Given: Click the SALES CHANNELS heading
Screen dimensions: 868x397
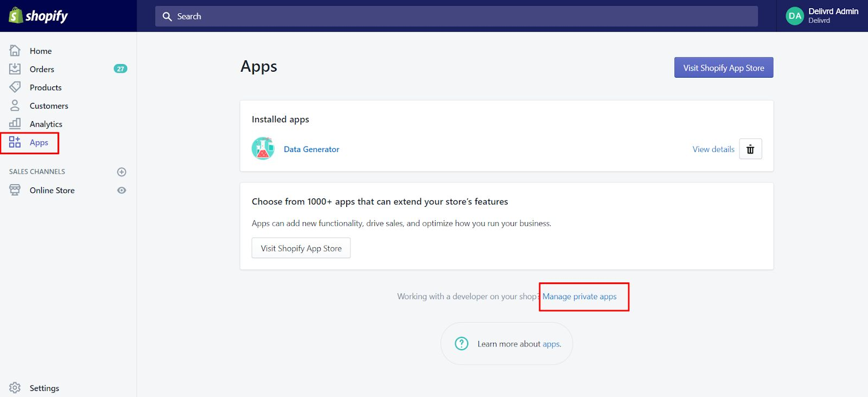Looking at the screenshot, I should pos(37,172).
